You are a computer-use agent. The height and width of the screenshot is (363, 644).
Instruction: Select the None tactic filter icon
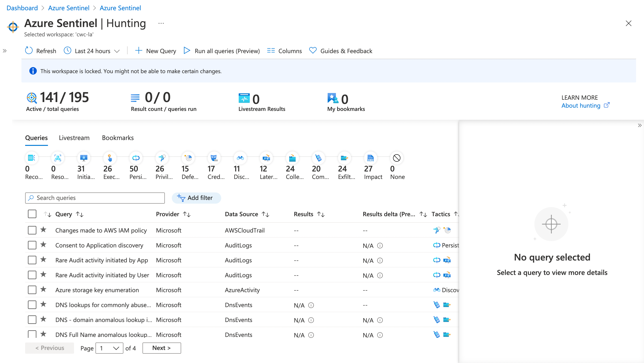click(397, 158)
